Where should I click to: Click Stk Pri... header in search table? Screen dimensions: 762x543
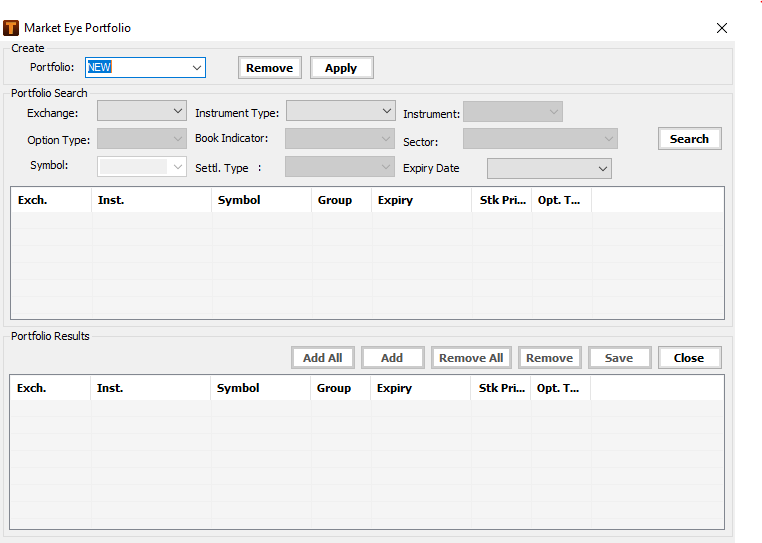pos(502,200)
